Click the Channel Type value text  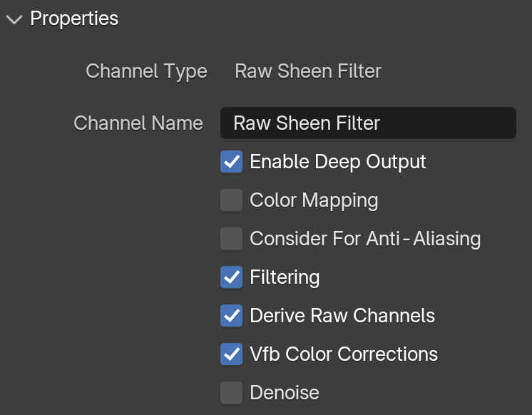308,71
